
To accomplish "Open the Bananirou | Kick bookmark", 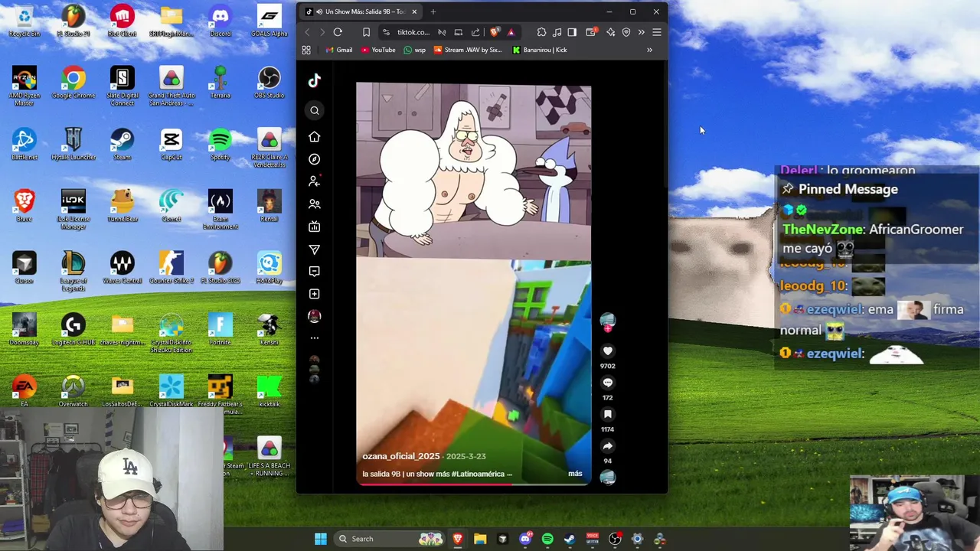I will click(x=540, y=50).
